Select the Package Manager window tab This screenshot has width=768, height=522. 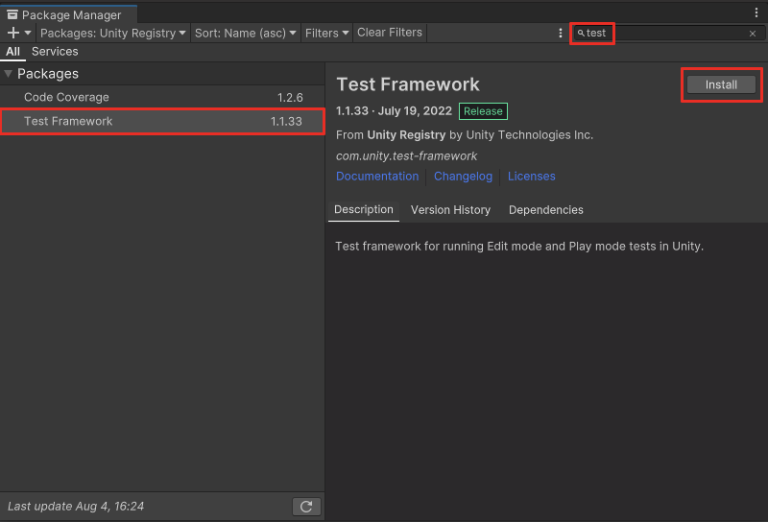[69, 15]
